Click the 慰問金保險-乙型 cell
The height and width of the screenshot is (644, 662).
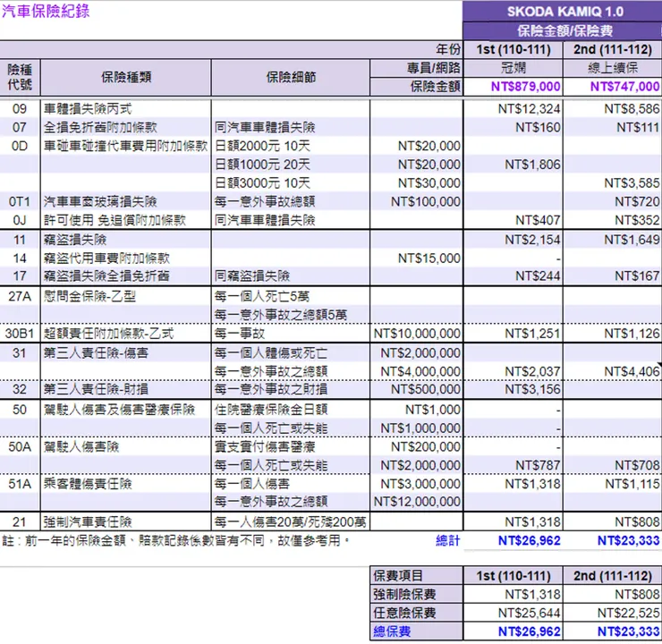(126, 296)
